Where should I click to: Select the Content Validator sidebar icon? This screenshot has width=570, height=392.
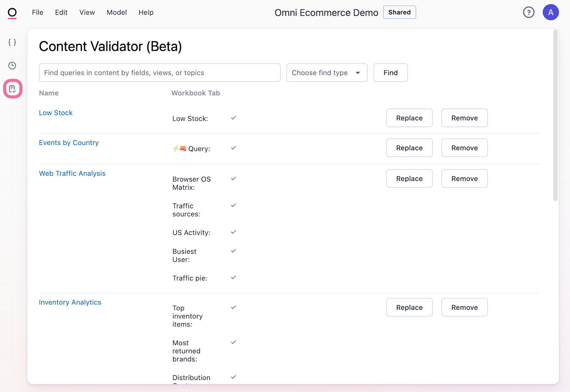(x=12, y=89)
